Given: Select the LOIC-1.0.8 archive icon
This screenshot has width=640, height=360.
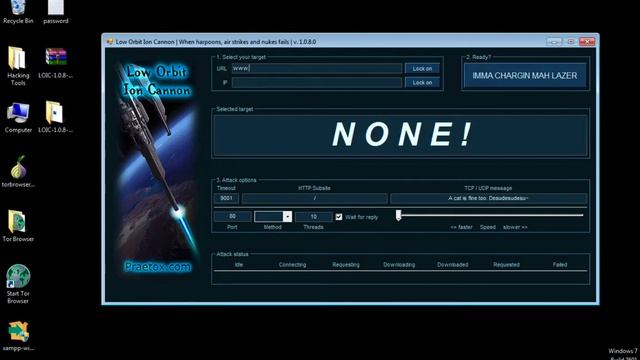Looking at the screenshot, I should [56, 62].
